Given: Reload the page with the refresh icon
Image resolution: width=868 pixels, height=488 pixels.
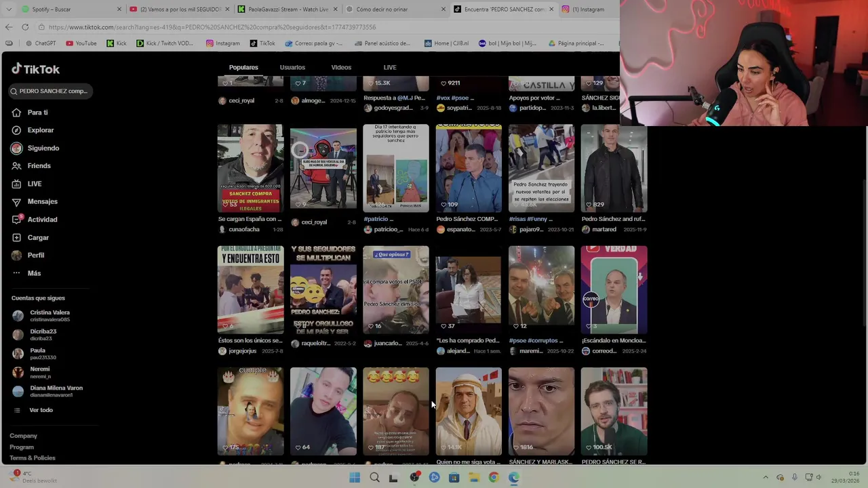Looking at the screenshot, I should (x=25, y=27).
